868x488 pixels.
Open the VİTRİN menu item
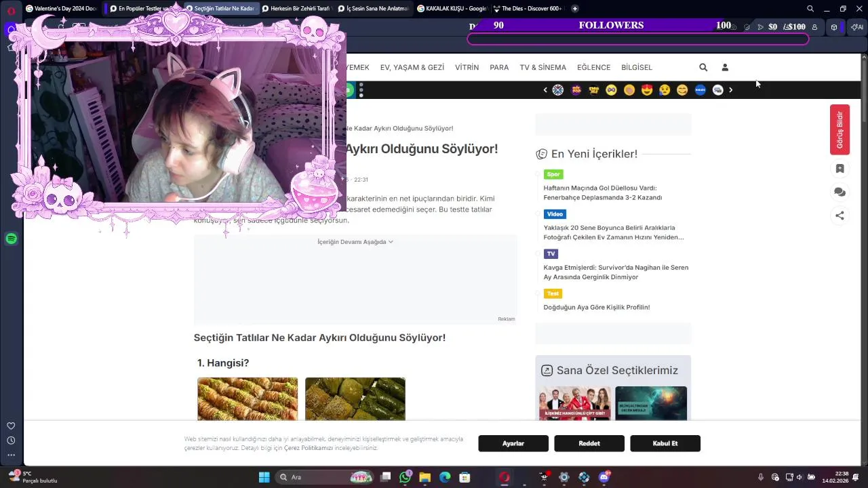467,67
